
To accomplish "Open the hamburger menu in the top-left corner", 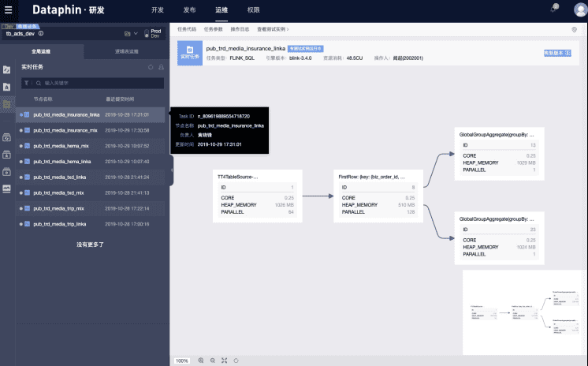I will [8, 9].
